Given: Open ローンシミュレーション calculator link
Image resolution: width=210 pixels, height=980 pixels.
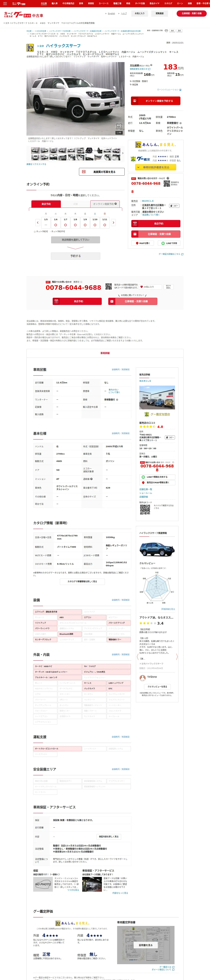Looking at the screenshot, I should 169,90.
